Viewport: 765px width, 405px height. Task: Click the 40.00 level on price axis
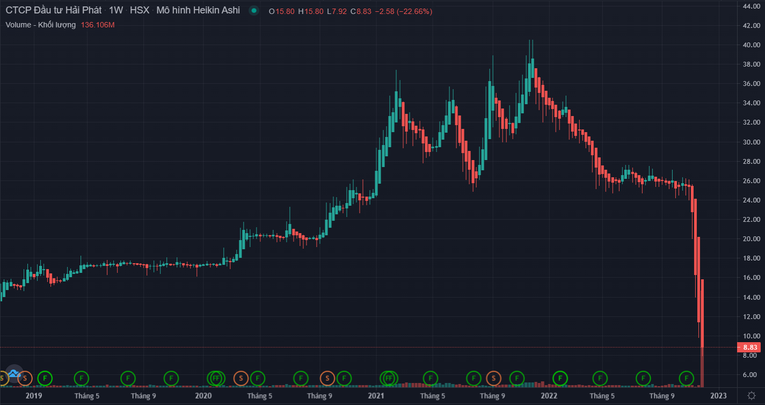[750, 45]
